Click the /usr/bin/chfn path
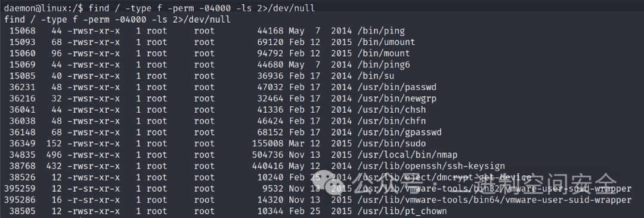Screen dimensions: 644x218 coord(391,121)
